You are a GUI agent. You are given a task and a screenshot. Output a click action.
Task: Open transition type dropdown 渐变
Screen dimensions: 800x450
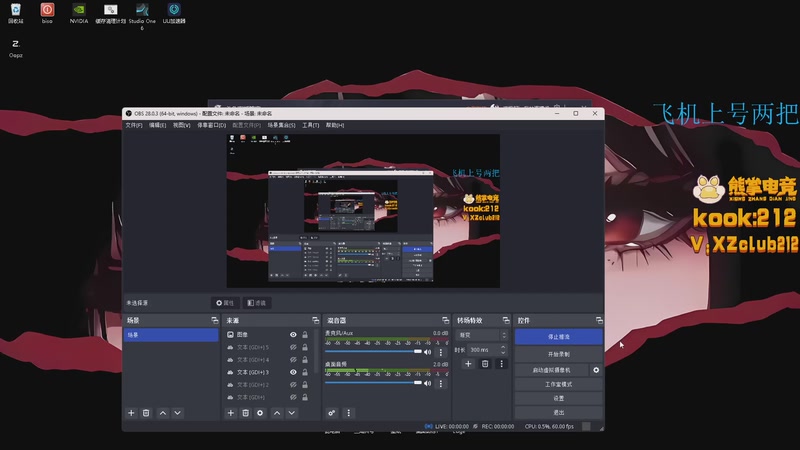tap(482, 335)
